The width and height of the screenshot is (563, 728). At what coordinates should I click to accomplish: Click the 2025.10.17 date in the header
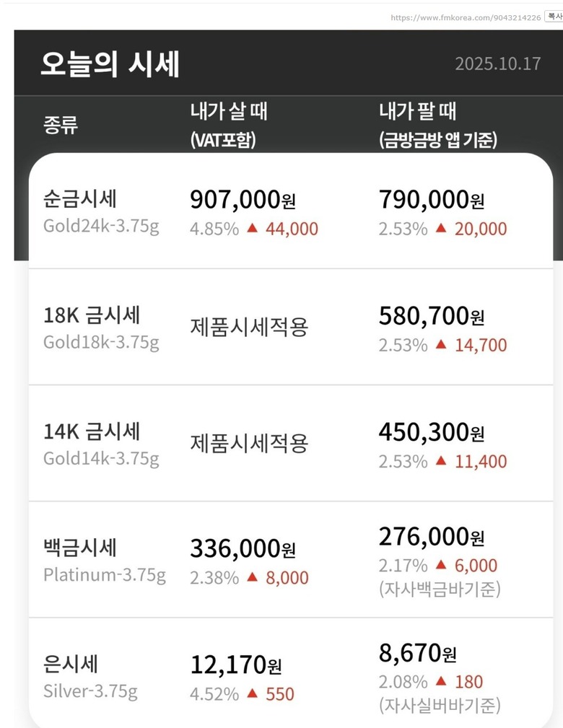click(497, 63)
